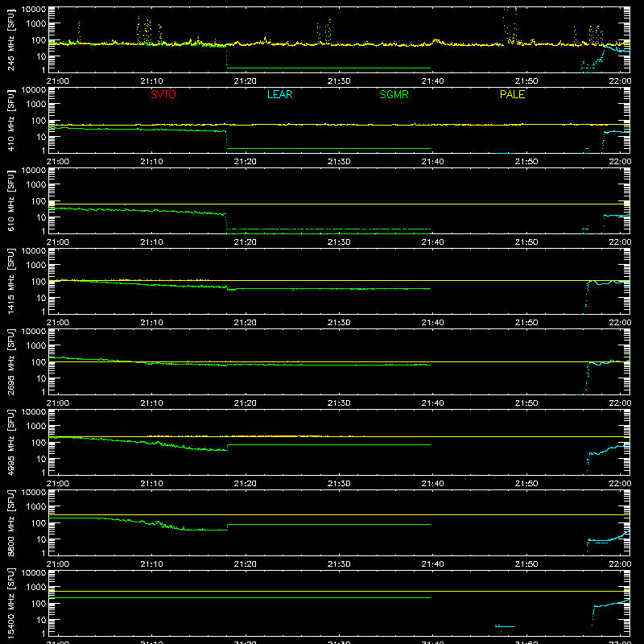Click the 10000 tick value on the 245 MHz axis
The height and width of the screenshot is (644, 644).
[x=34, y=9]
